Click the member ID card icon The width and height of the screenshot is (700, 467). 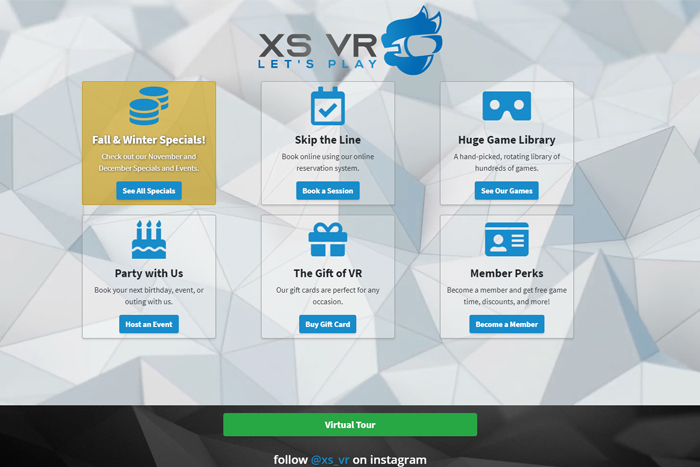point(507,239)
